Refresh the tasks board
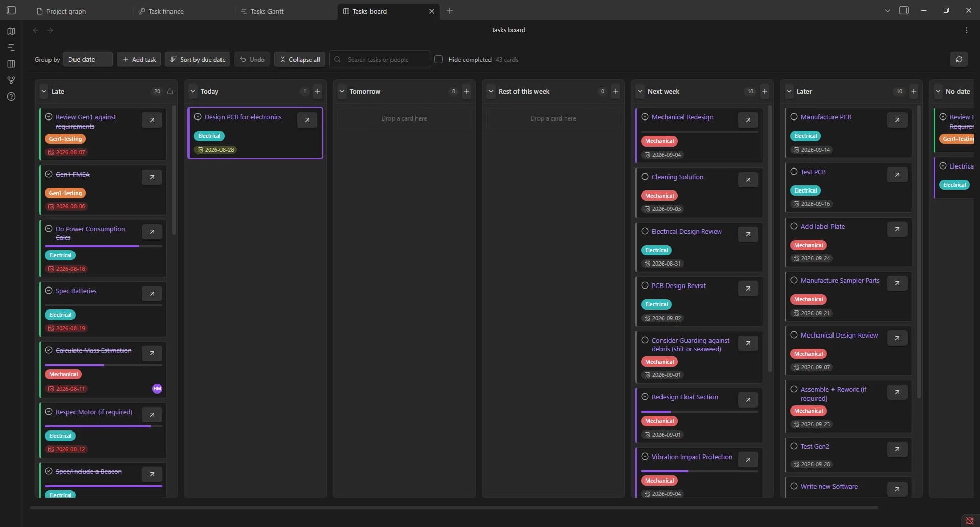This screenshot has width=980, height=527. tap(959, 59)
